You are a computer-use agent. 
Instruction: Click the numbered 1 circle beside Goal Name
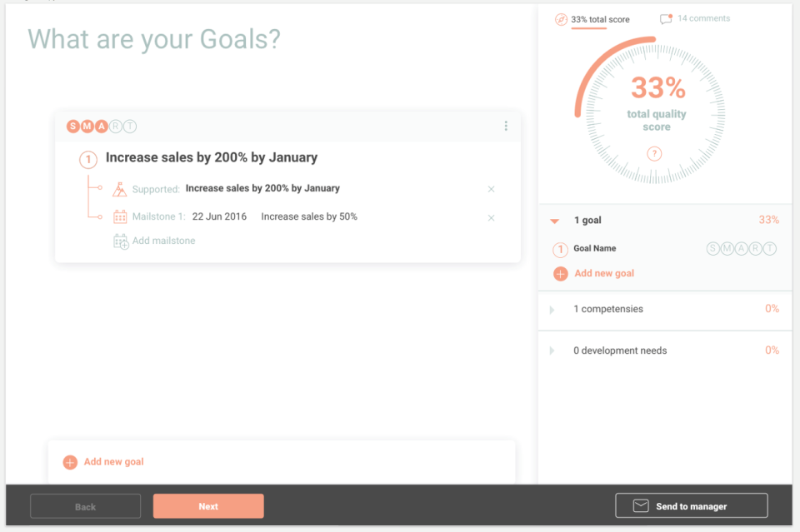560,250
